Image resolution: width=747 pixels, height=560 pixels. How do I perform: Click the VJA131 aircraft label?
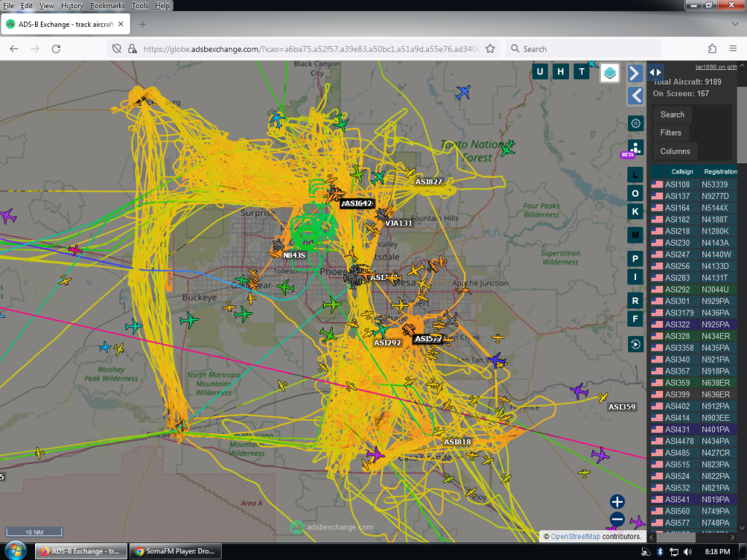(398, 223)
